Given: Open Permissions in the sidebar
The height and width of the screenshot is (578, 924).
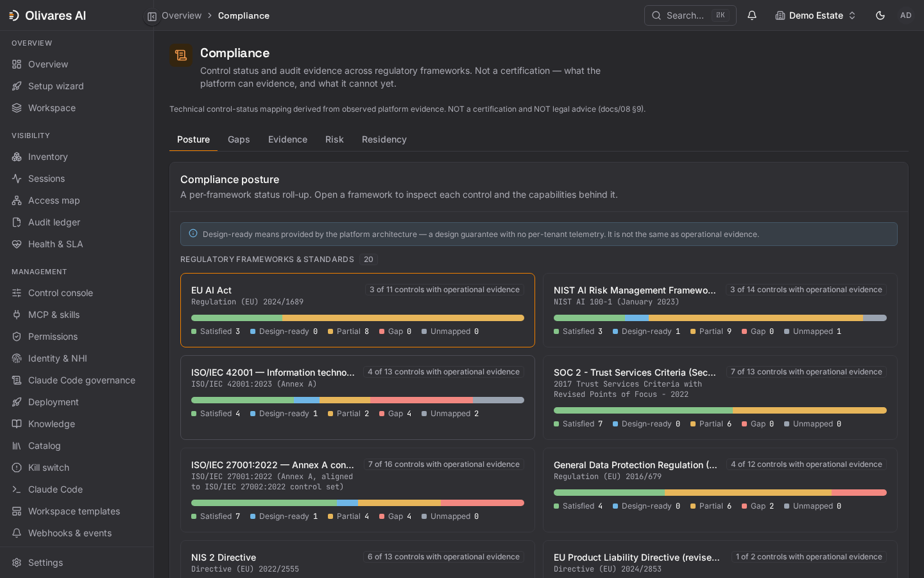Looking at the screenshot, I should tap(77, 337).
